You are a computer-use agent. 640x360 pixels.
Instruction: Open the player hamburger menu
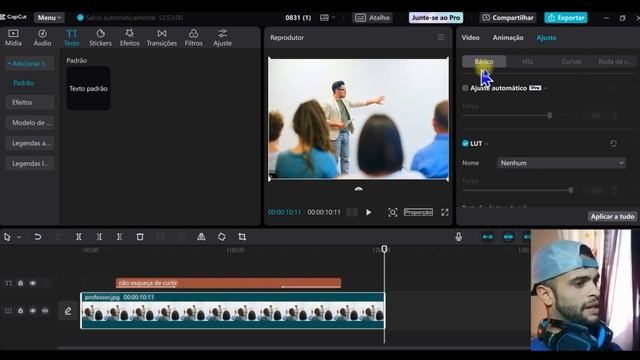441,37
